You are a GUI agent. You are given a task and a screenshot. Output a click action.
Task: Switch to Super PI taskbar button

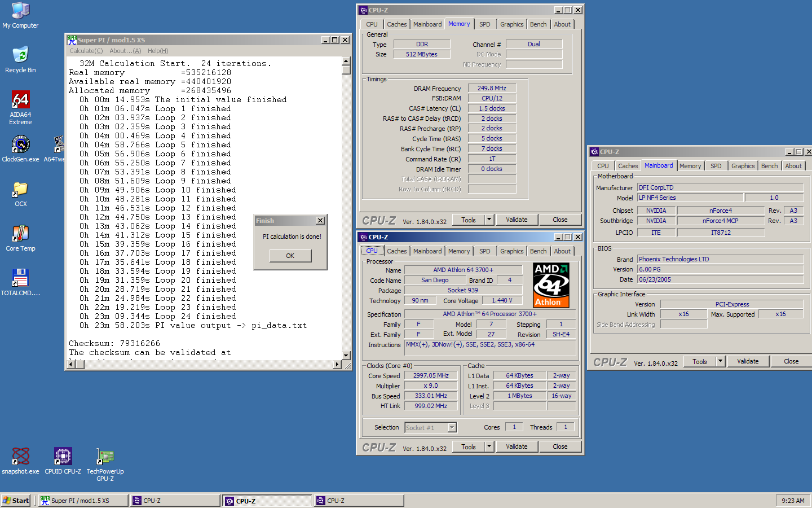pos(83,501)
